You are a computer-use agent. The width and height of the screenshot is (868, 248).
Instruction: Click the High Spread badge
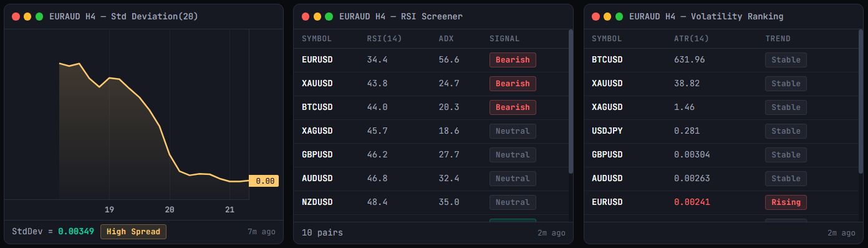coord(133,232)
